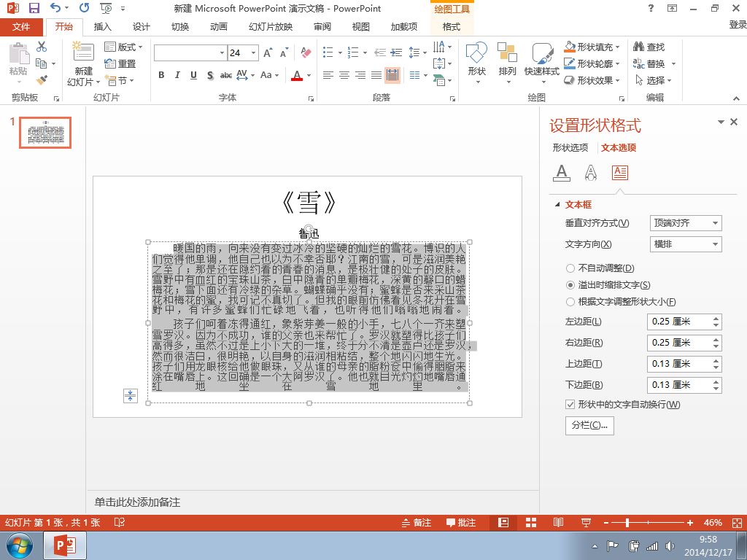The height and width of the screenshot is (560, 747).
Task: Click the zoom-in plus button
Action: pos(690,523)
